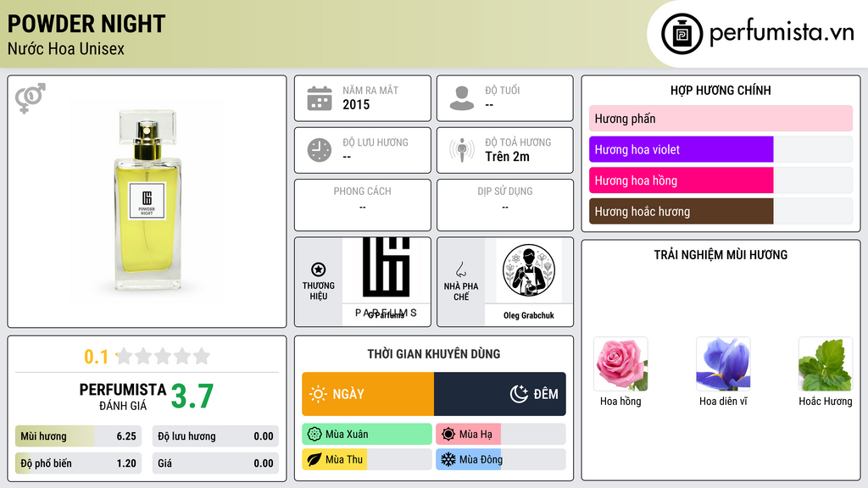Click the star badge icon above Thương hiệu
This screenshot has height=488, width=868.
point(319,269)
